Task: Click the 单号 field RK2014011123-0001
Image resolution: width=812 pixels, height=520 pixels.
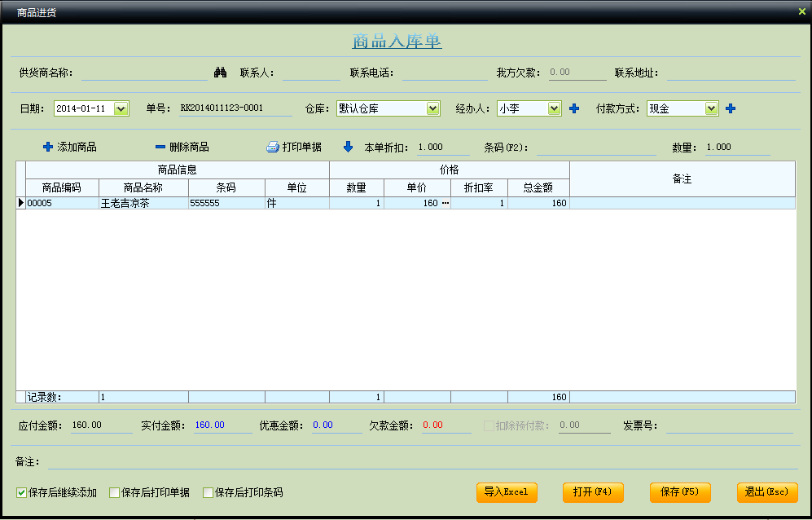Action: tap(235, 108)
